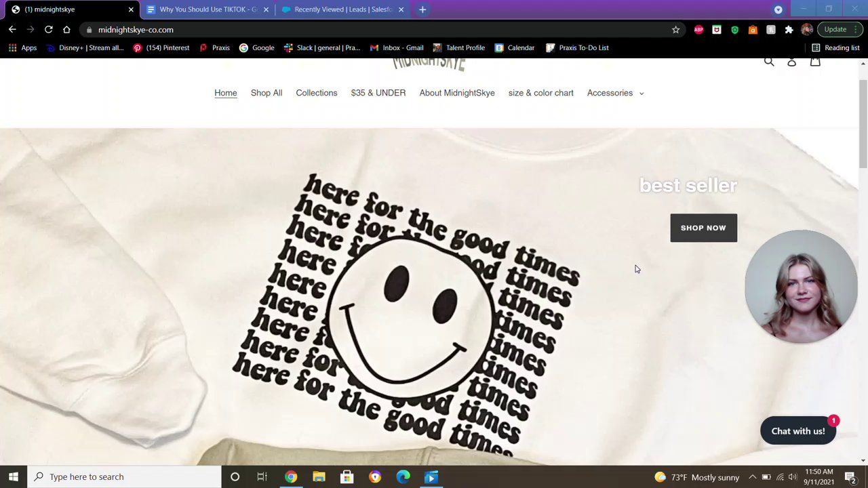This screenshot has width=868, height=488.
Task: Open the Slack general bookmark
Action: (322, 47)
